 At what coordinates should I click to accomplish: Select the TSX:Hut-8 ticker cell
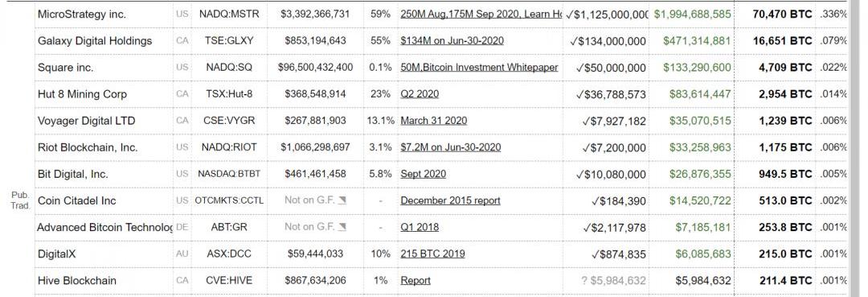[228, 93]
